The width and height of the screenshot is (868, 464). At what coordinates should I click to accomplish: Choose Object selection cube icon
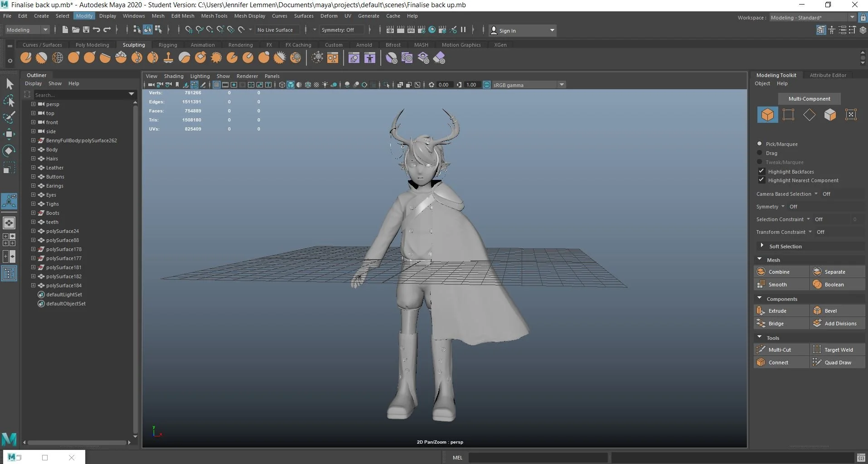pos(767,115)
